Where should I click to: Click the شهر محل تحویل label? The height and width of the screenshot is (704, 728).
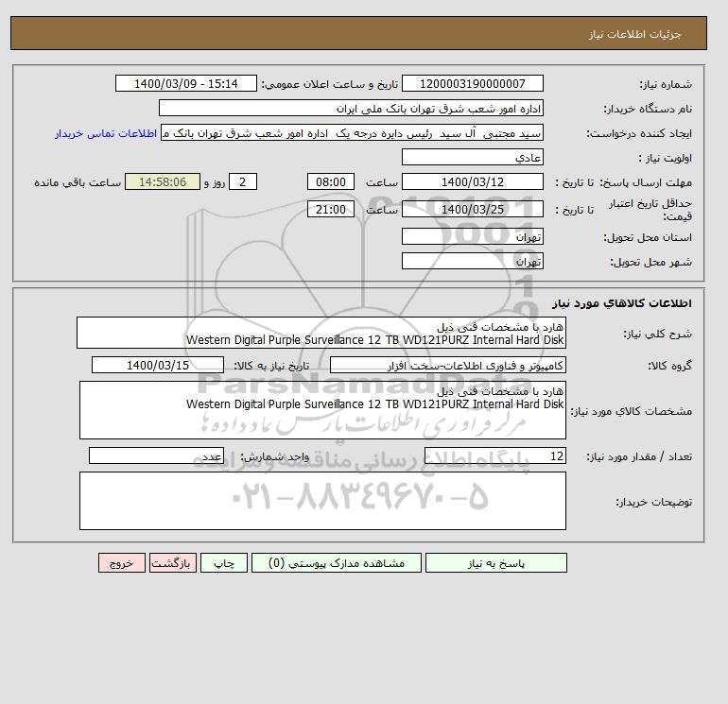click(650, 262)
